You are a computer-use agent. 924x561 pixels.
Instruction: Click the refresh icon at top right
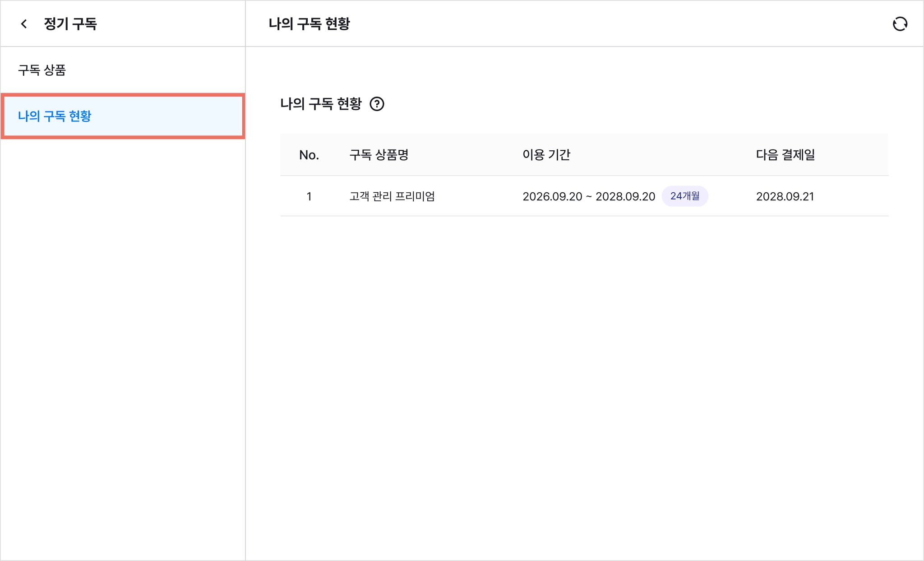900,24
